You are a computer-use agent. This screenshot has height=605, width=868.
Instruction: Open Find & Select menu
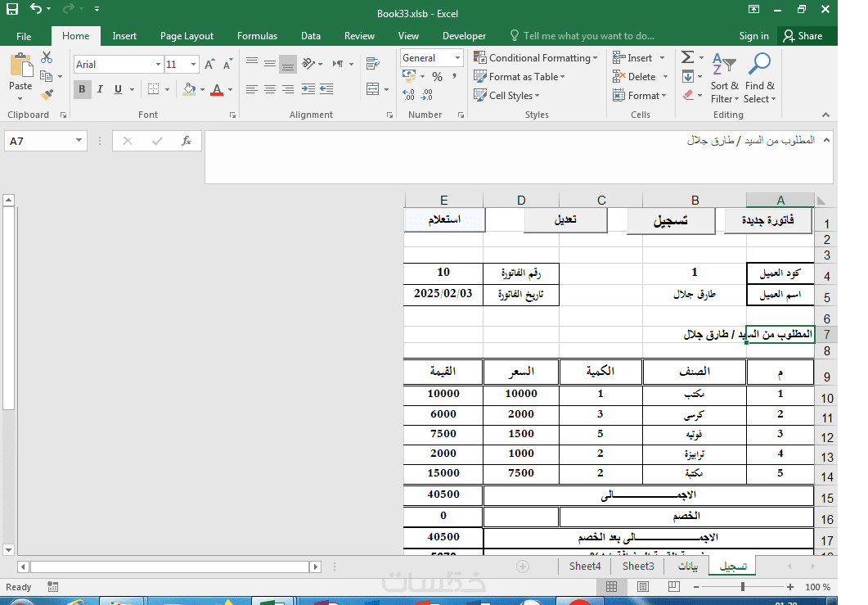click(x=759, y=78)
